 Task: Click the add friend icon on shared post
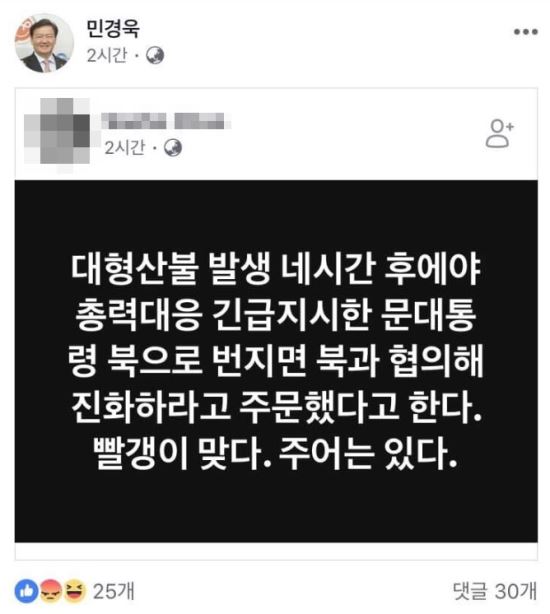tap(500, 133)
